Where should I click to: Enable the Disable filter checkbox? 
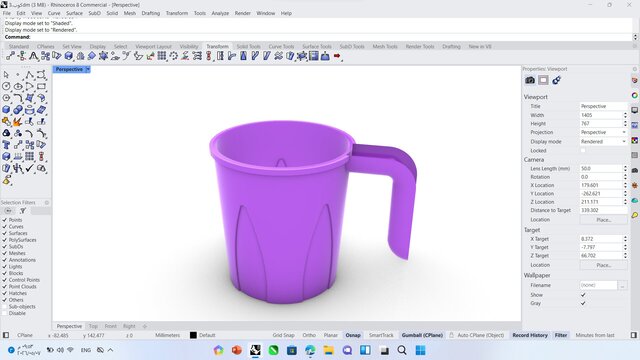tap(4, 313)
